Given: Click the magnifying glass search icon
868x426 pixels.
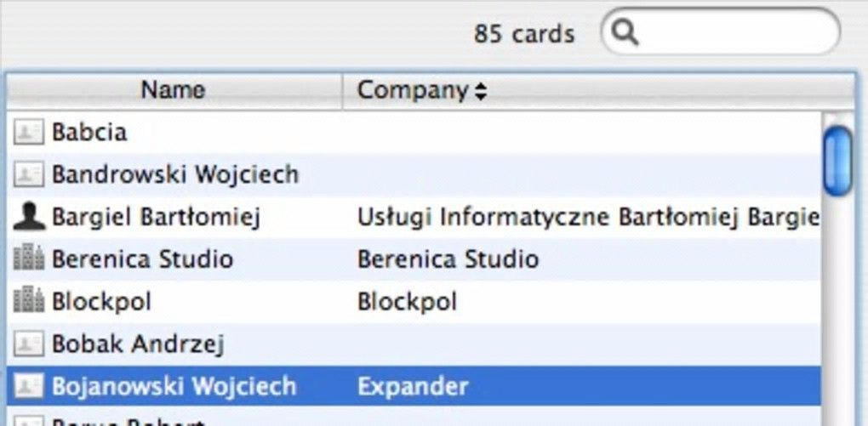Looking at the screenshot, I should point(625,33).
